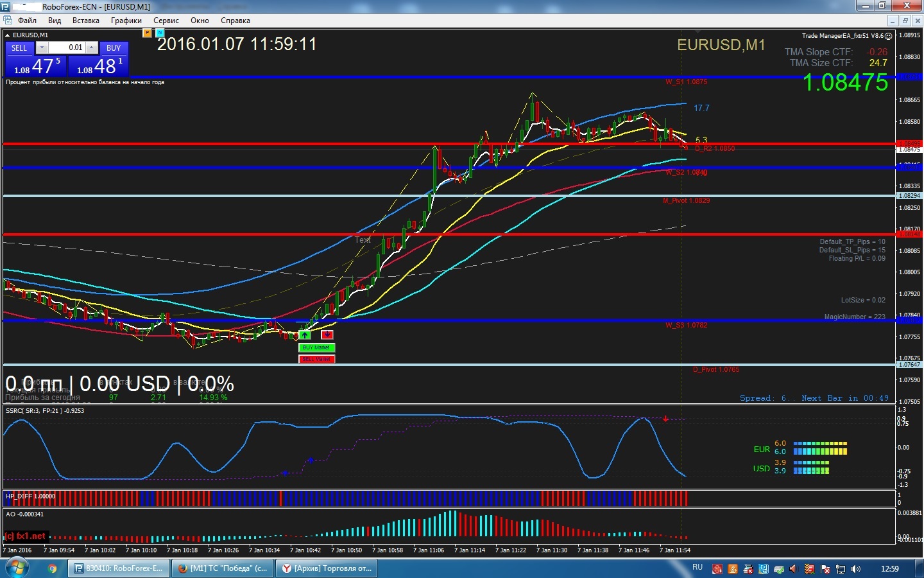Click the green BUY Market button
This screenshot has height=578, width=924.
pos(316,347)
